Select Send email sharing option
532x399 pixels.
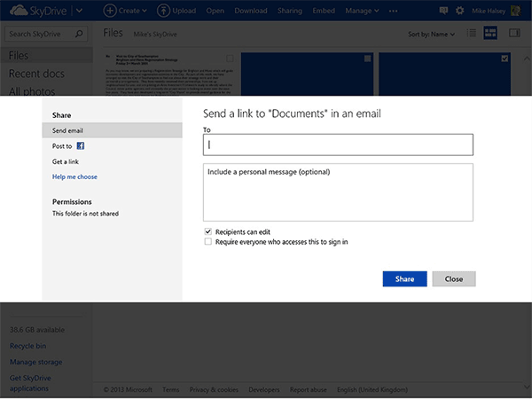[68, 130]
